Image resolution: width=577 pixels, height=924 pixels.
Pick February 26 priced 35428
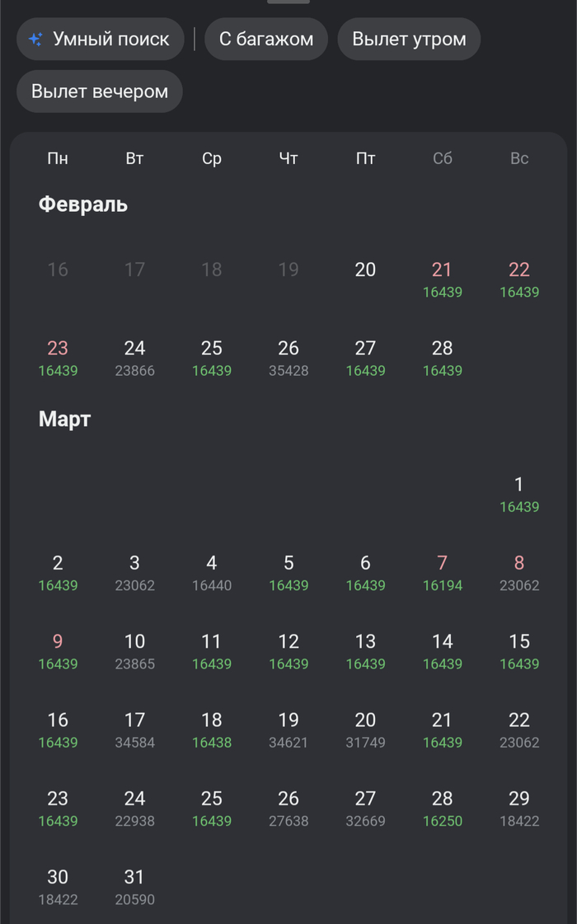288,358
